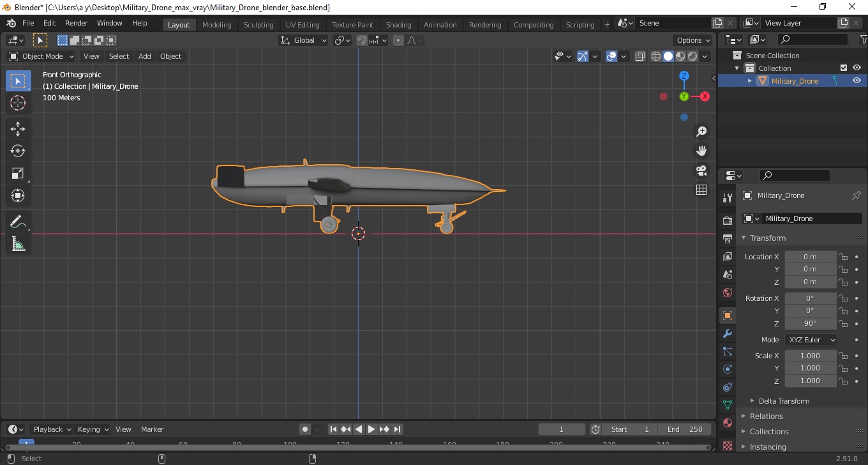
Task: Open the Tool properties tab
Action: coord(727,198)
